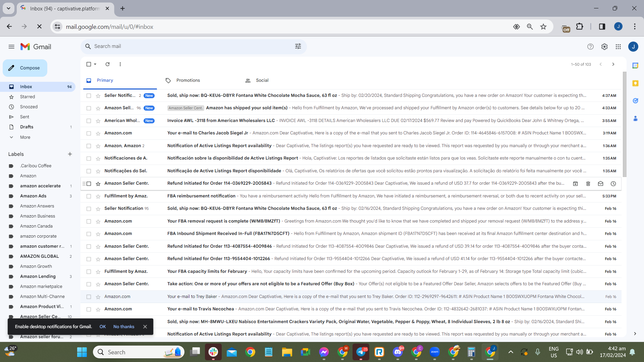Screen dimensions: 644x362
Task: Select checkbox for Seller Notification 4:37 AM email
Action: coord(89,96)
